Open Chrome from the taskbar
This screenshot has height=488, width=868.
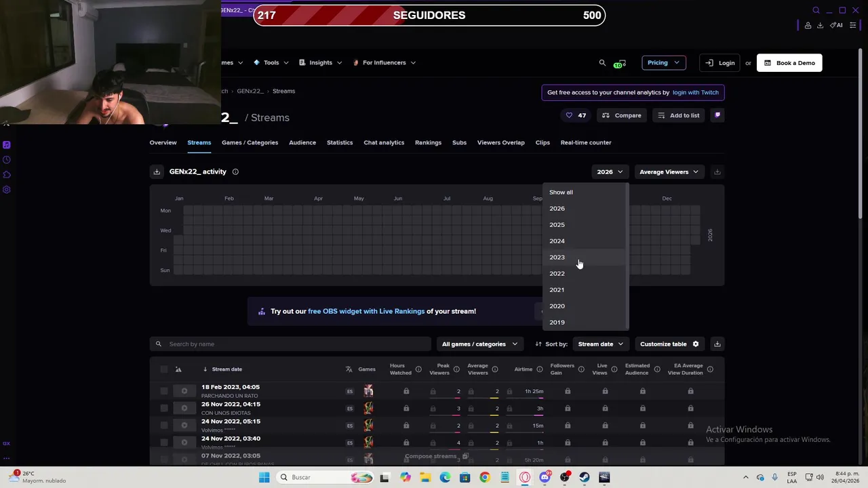485,477
